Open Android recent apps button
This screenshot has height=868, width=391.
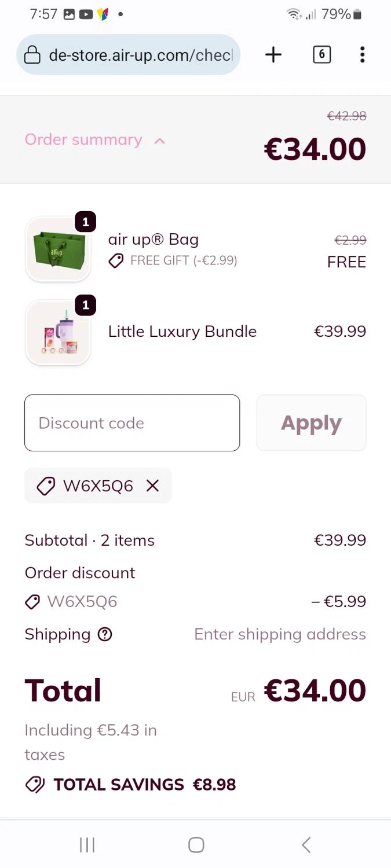tap(87, 845)
